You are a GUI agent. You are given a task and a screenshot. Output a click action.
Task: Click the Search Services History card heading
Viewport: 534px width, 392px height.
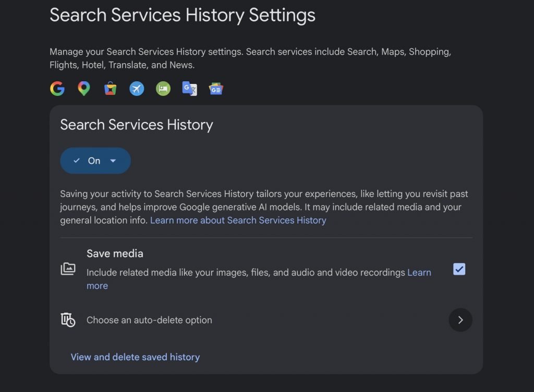137,125
